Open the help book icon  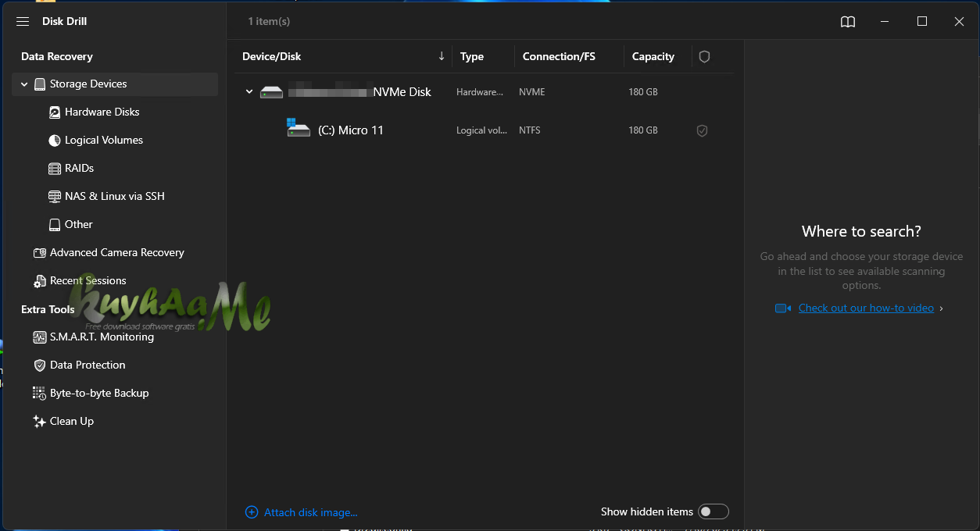pyautogui.click(x=848, y=22)
